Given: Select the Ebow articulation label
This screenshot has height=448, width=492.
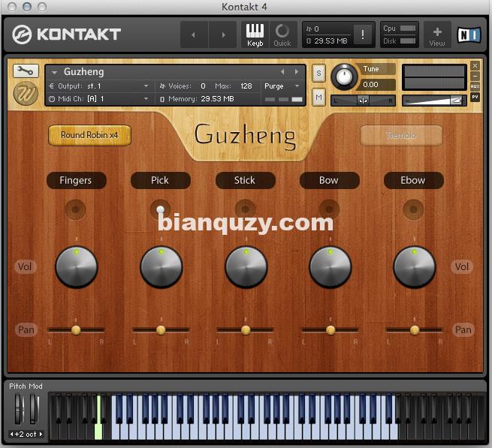Looking at the screenshot, I should pyautogui.click(x=413, y=180).
